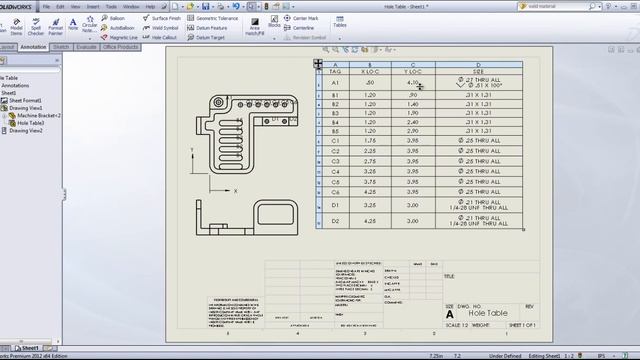640x360 pixels.
Task: Run the Spell Checker
Action: [36, 27]
